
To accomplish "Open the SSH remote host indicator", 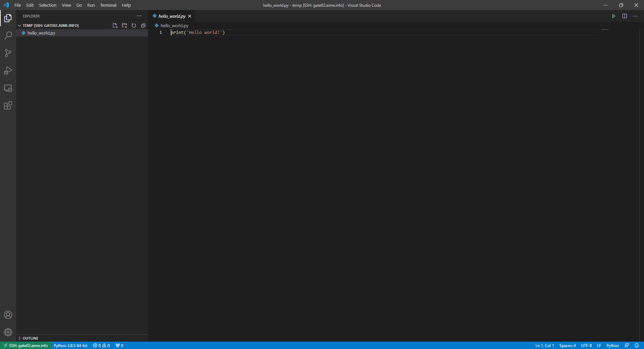I will coord(25,345).
